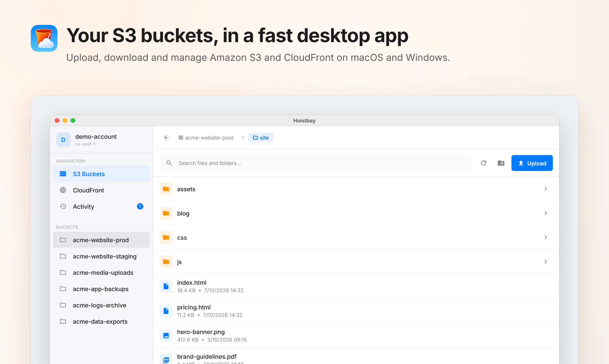609x364 pixels.
Task: Select the acme-media-uploads bucket
Action: point(101,273)
